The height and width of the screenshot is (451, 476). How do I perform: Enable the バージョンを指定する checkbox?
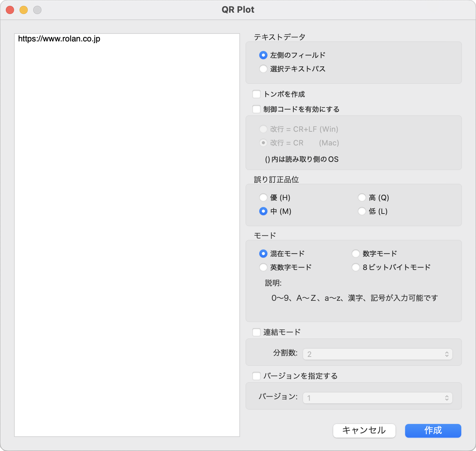[x=256, y=376]
